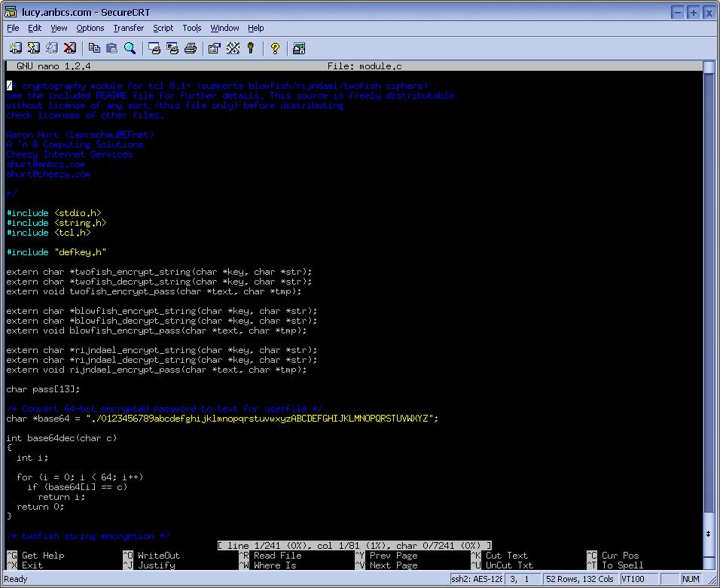This screenshot has width=720, height=588.
Task: Click the 'return i;' line
Action: coord(62,497)
